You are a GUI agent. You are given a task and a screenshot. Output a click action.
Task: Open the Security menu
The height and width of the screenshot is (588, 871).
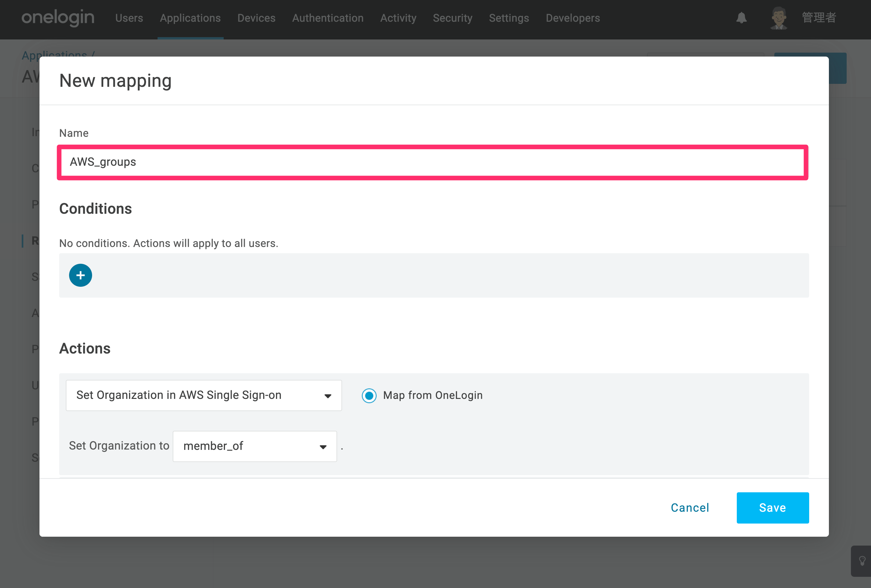coord(453,18)
